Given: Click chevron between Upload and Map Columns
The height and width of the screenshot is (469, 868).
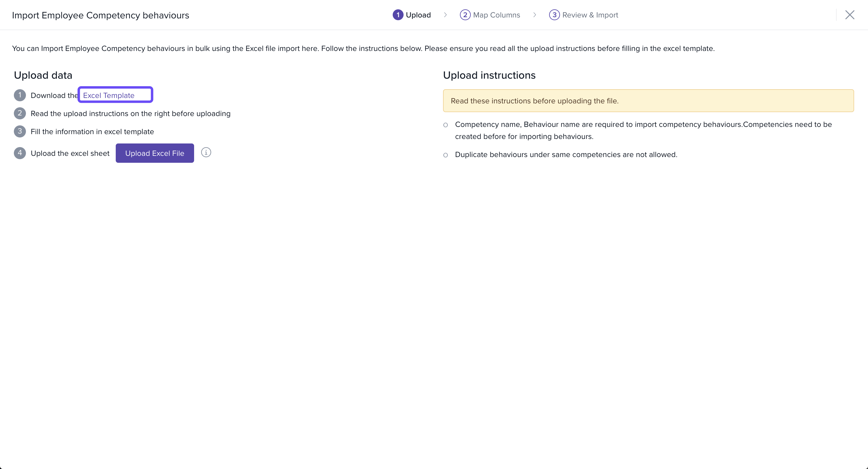Looking at the screenshot, I should [x=445, y=15].
